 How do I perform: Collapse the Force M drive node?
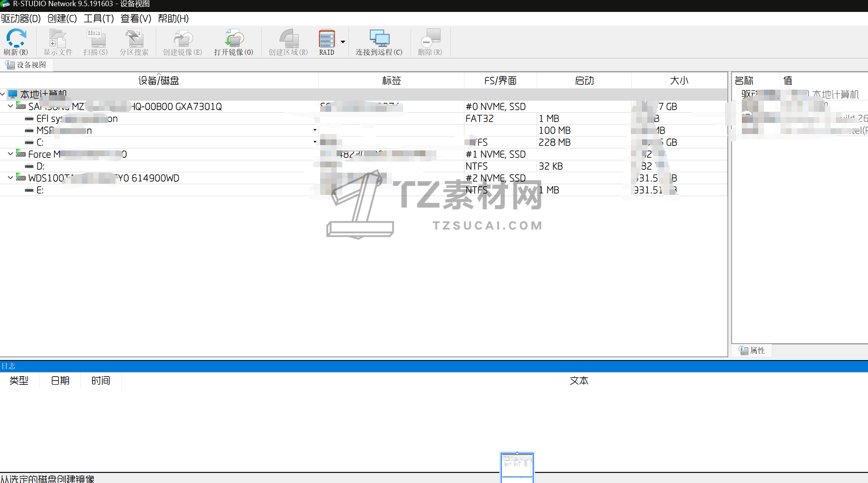11,154
